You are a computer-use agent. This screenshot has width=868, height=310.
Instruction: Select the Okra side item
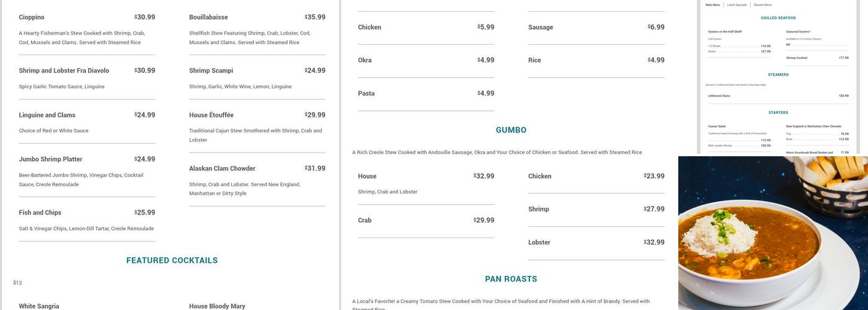(x=365, y=60)
